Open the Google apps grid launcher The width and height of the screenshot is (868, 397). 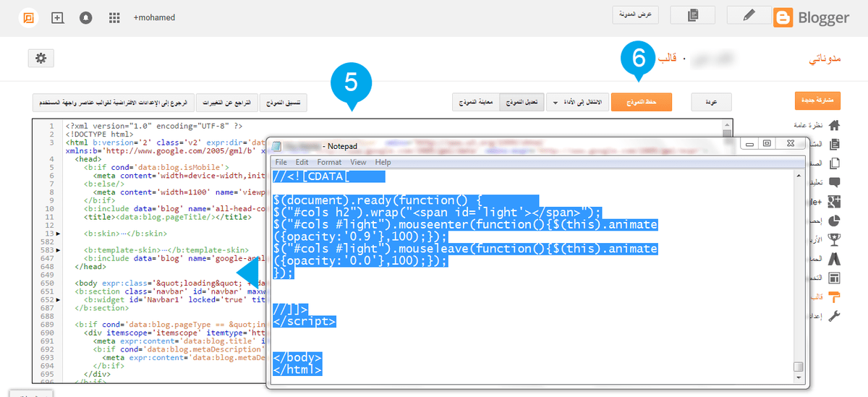click(x=114, y=17)
